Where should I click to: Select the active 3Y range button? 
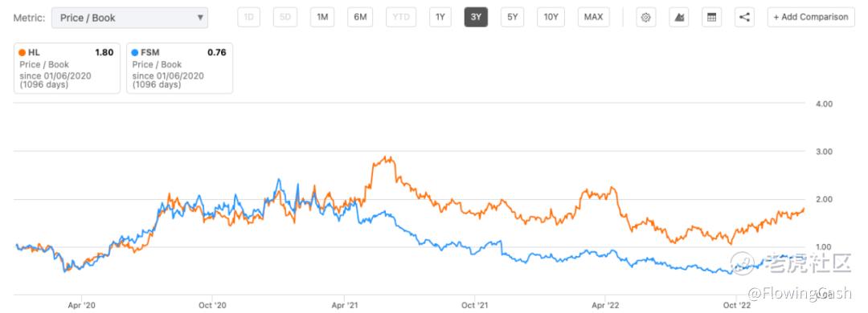click(476, 17)
